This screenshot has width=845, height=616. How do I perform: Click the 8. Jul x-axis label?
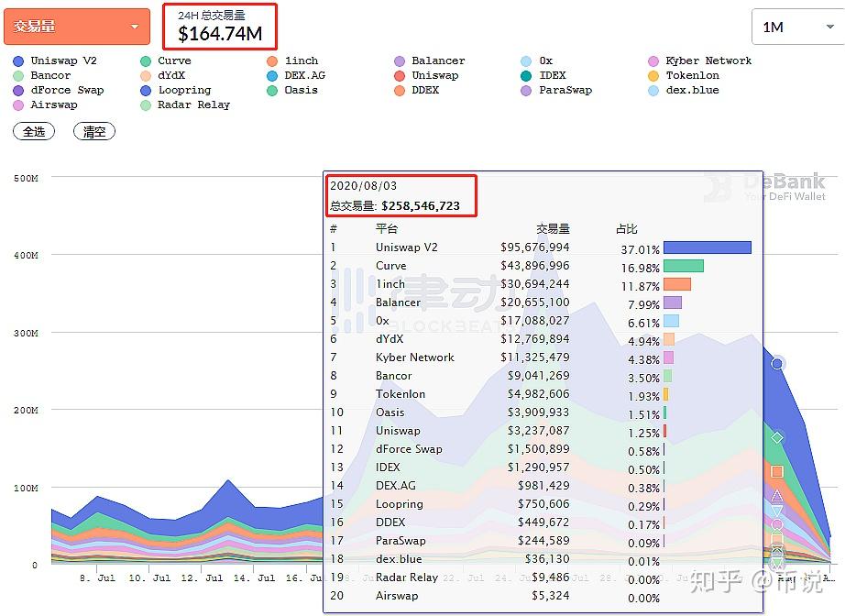(x=97, y=577)
